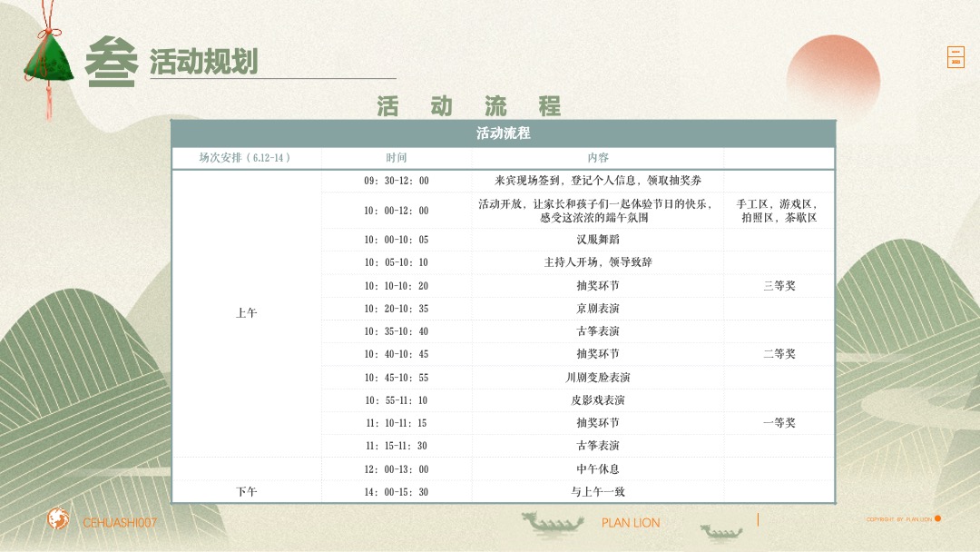This screenshot has width=980, height=552.
Task: Click the orange 2021 date badge top-right
Action: click(x=955, y=56)
